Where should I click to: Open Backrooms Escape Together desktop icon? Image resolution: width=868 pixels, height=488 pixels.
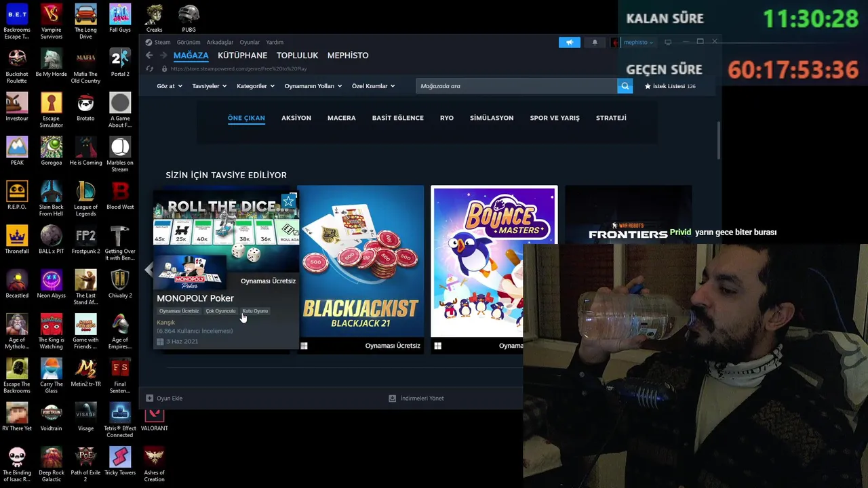point(17,21)
